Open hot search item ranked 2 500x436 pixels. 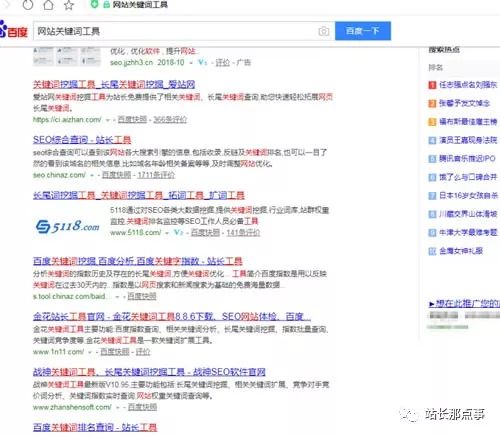(464, 103)
